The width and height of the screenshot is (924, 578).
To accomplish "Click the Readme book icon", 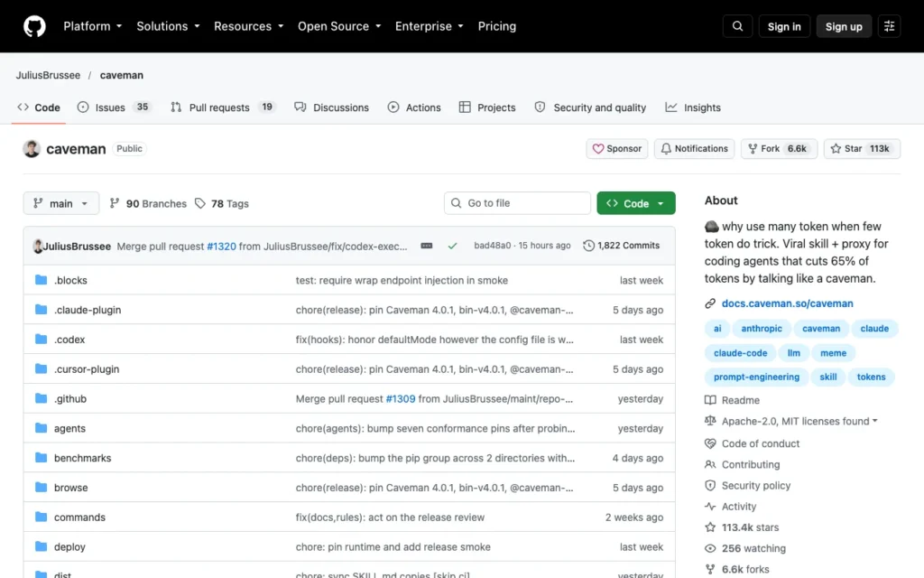I will point(710,400).
